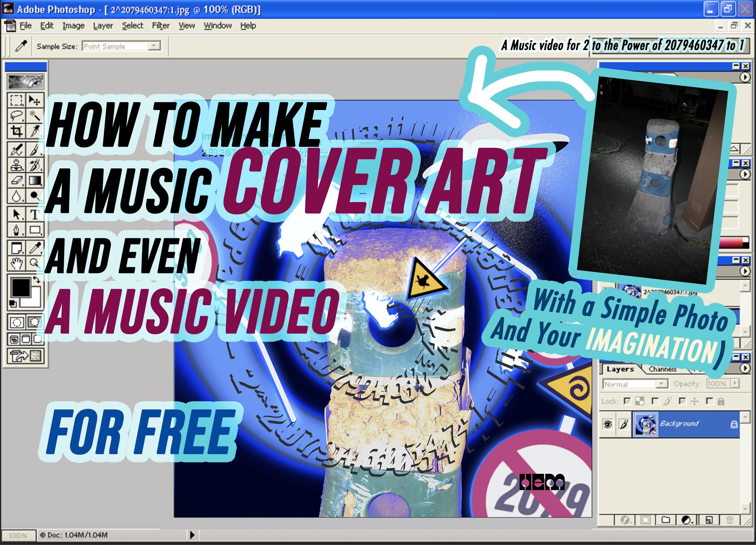Screen dimensions: 756x545
Task: Click the new layer set folder icon
Action: [x=666, y=520]
